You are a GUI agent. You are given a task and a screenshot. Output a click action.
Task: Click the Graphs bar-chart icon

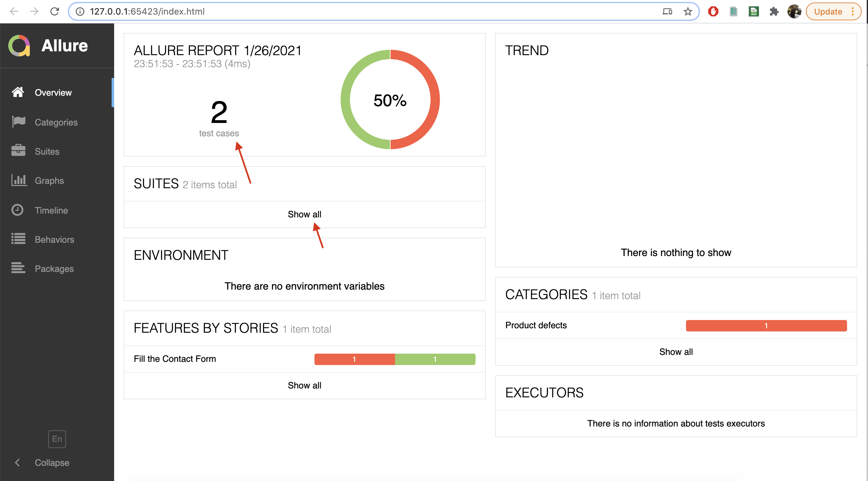(x=18, y=180)
